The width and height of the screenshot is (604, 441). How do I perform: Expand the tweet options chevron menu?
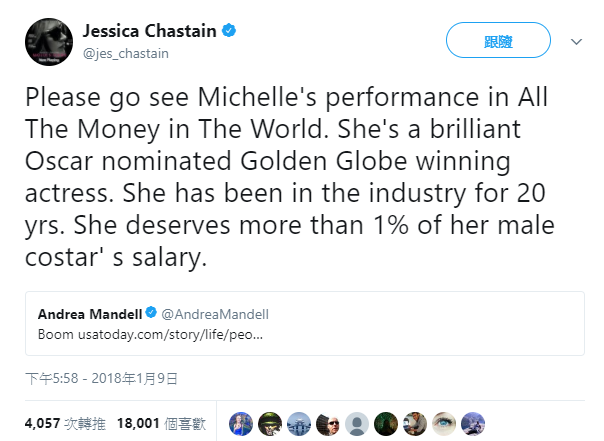576,41
